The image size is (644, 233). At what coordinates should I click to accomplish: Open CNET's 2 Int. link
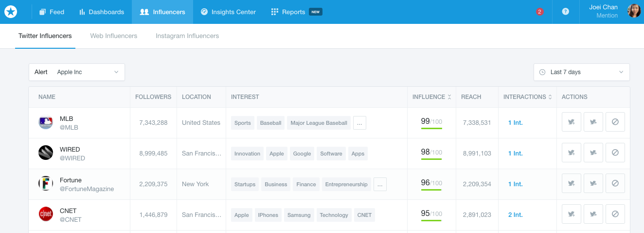(x=516, y=215)
